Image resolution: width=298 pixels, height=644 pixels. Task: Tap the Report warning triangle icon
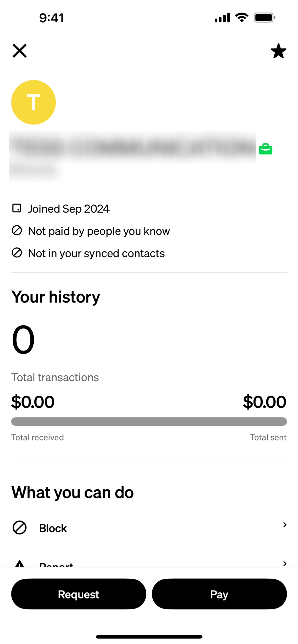[x=20, y=564]
